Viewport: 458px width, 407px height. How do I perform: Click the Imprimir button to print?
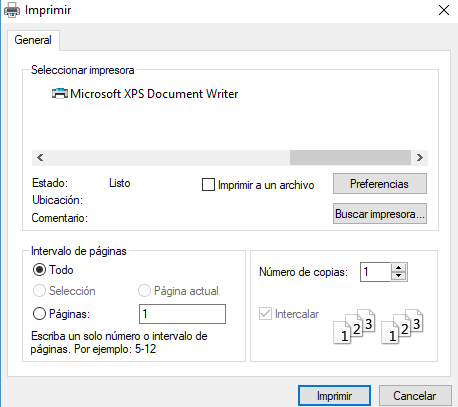[334, 396]
